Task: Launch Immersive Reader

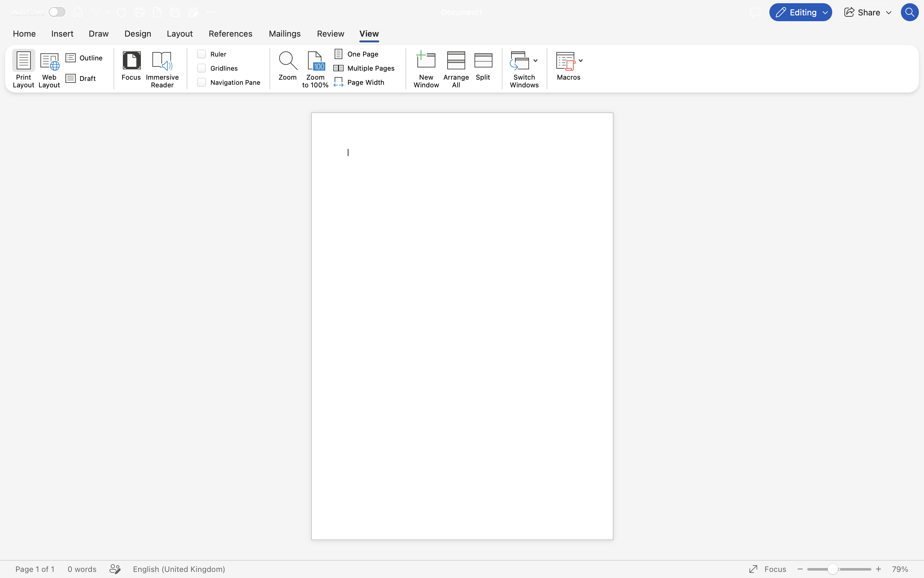Action: tap(162, 69)
